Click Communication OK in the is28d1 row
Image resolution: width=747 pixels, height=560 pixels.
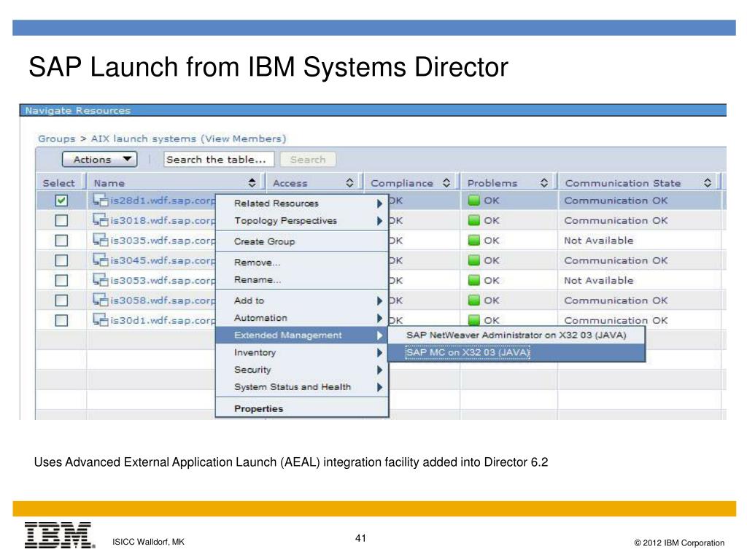616,201
